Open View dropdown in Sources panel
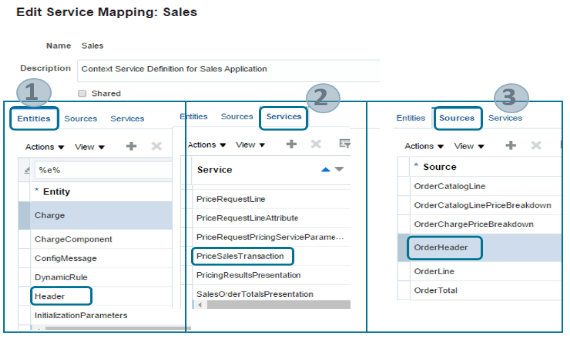 469,146
